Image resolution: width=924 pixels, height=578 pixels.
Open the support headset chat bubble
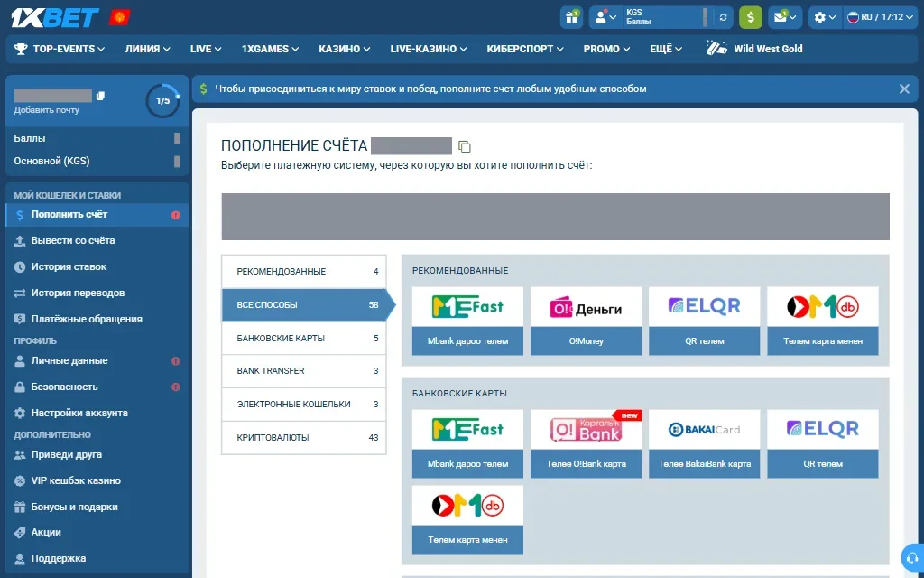point(912,558)
